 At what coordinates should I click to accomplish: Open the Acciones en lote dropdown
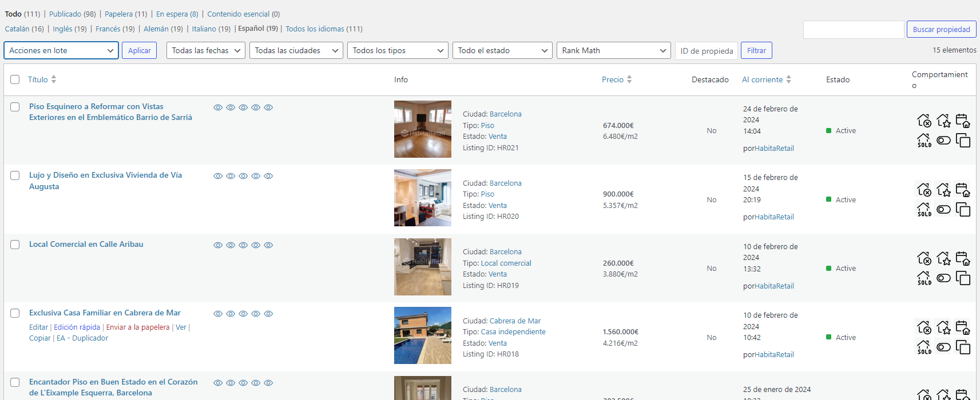[x=61, y=51]
